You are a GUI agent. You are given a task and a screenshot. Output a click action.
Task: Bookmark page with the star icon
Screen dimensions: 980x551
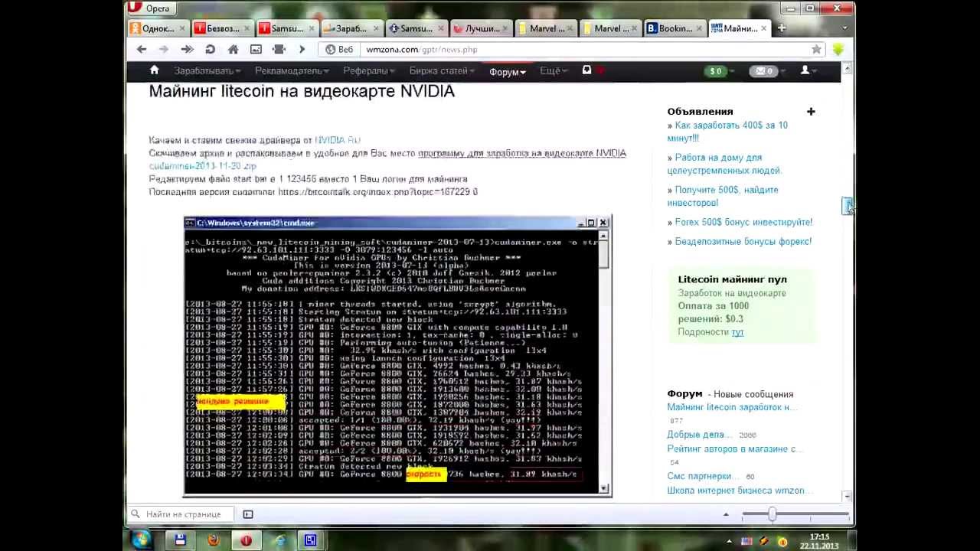(816, 49)
